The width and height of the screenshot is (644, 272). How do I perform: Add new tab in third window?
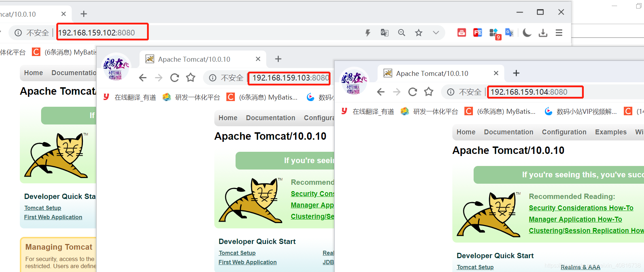point(516,73)
